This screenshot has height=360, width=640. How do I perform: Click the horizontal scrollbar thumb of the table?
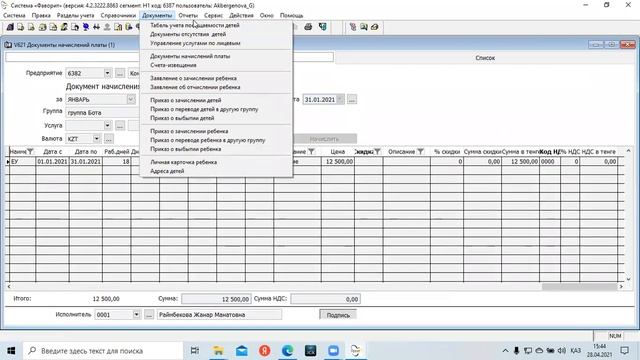point(579,287)
